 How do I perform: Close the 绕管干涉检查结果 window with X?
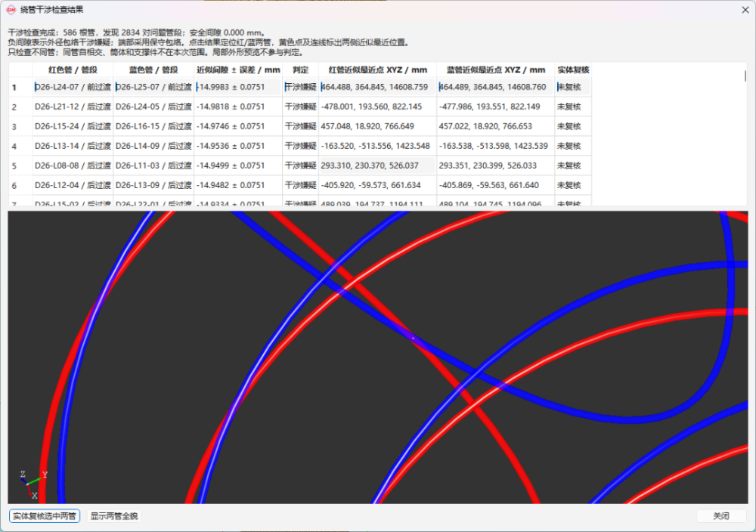[x=745, y=10]
